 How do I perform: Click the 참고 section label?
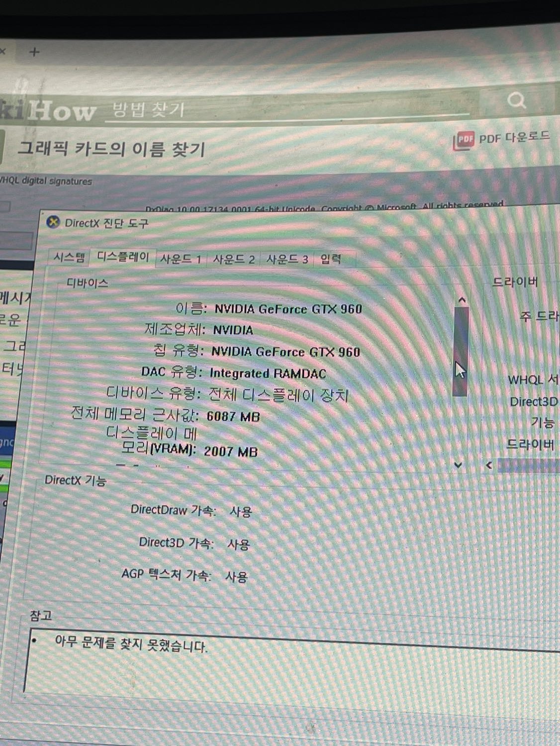coord(41,616)
